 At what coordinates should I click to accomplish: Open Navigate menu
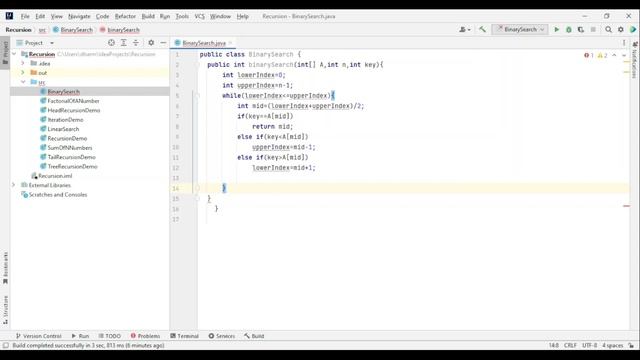click(79, 16)
